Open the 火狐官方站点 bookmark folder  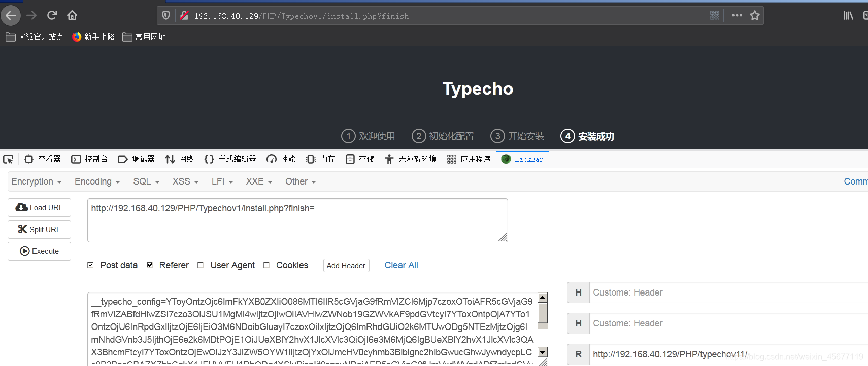(x=35, y=36)
